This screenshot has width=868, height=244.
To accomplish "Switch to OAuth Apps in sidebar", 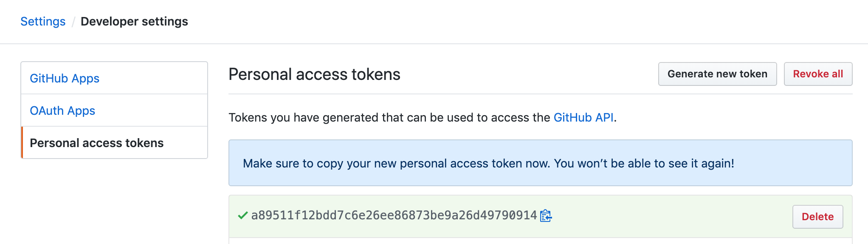I will (62, 111).
